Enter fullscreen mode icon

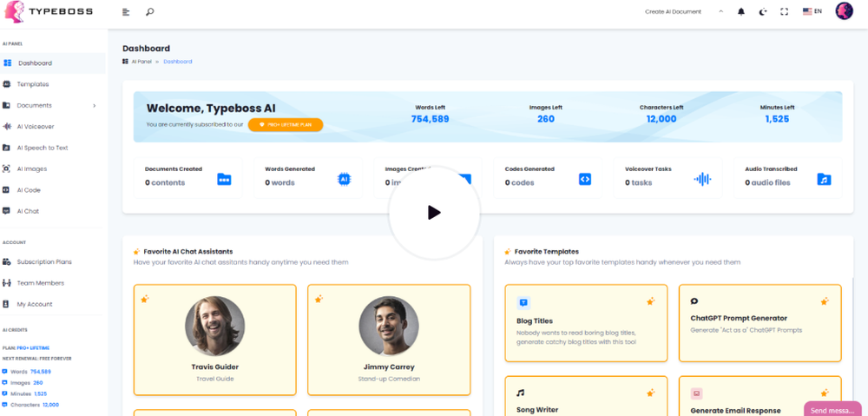[784, 11]
